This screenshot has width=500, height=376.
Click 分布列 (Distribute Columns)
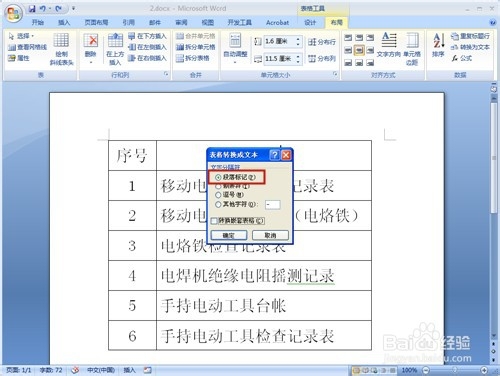[x=322, y=59]
